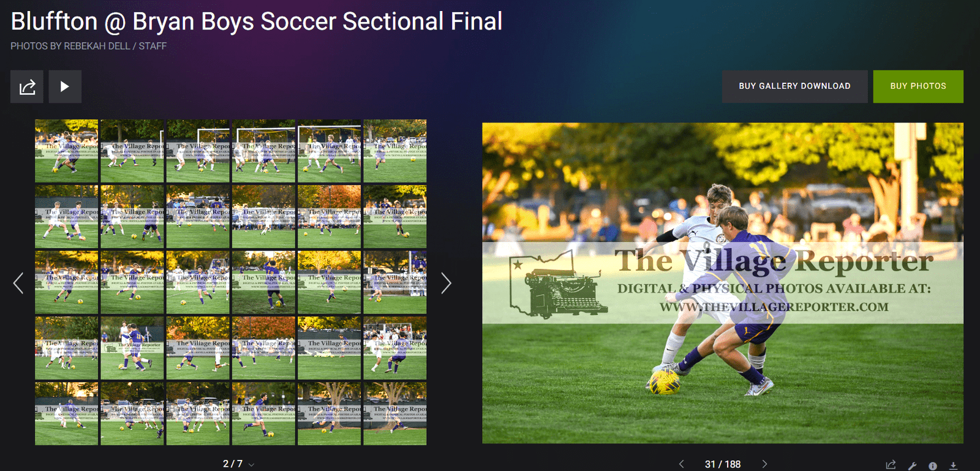
Task: Open the gallery share icon
Action: 27,86
